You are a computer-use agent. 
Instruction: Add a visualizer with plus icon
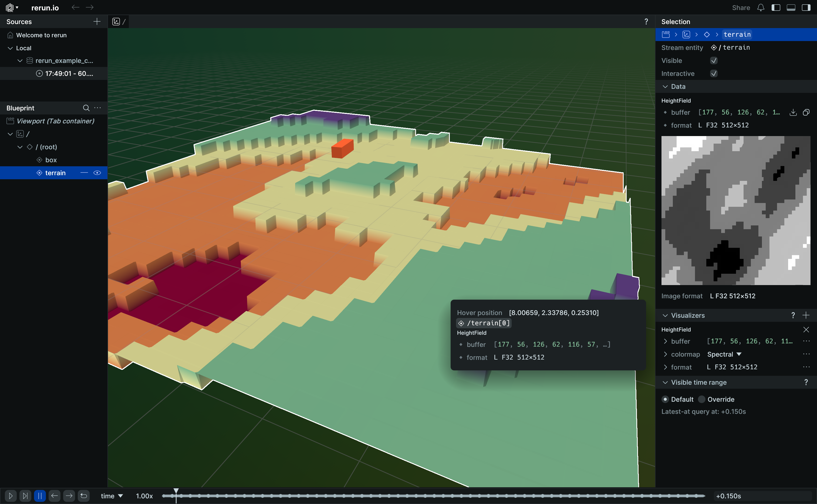tap(806, 315)
